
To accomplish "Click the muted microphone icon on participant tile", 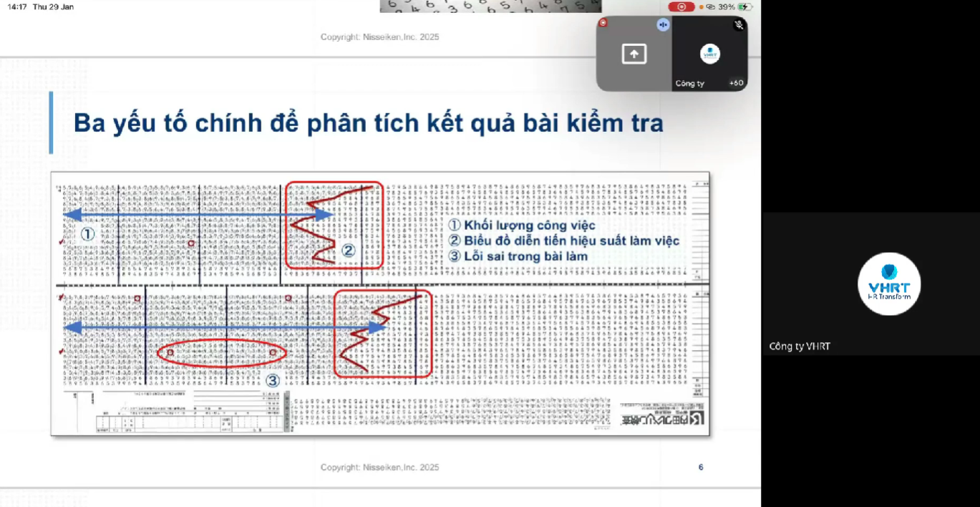I will coord(739,25).
